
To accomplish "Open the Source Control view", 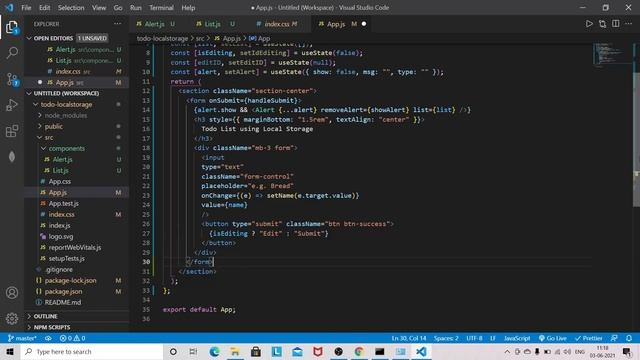I will click(12, 79).
